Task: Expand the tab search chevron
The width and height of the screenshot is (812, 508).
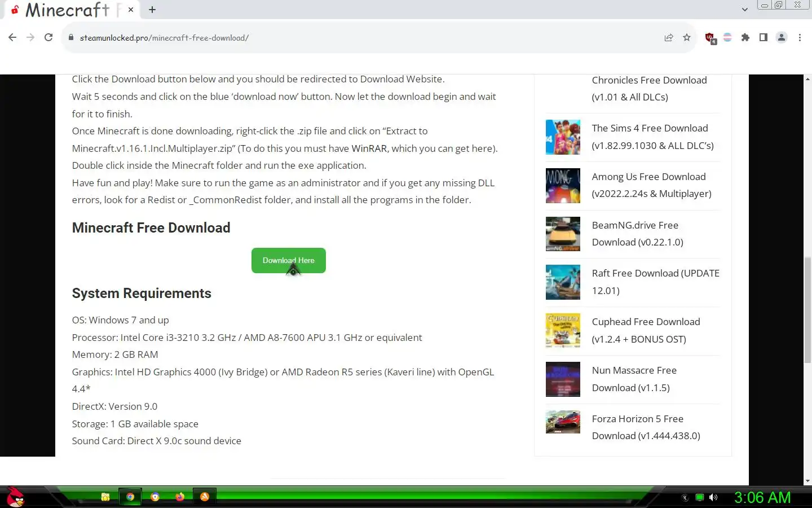Action: click(745, 10)
